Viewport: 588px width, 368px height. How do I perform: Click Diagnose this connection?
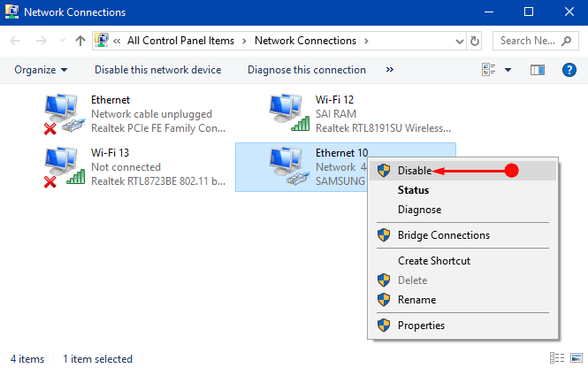tap(307, 70)
